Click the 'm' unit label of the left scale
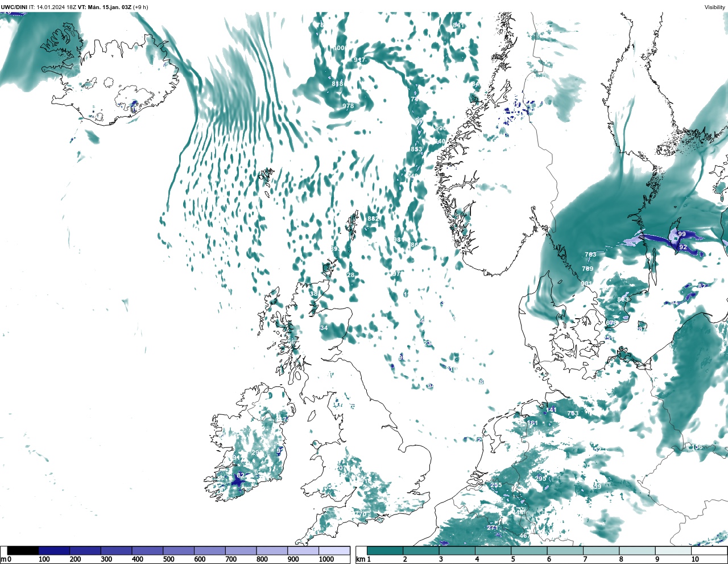Viewport: 728px width, 564px height. [3, 559]
